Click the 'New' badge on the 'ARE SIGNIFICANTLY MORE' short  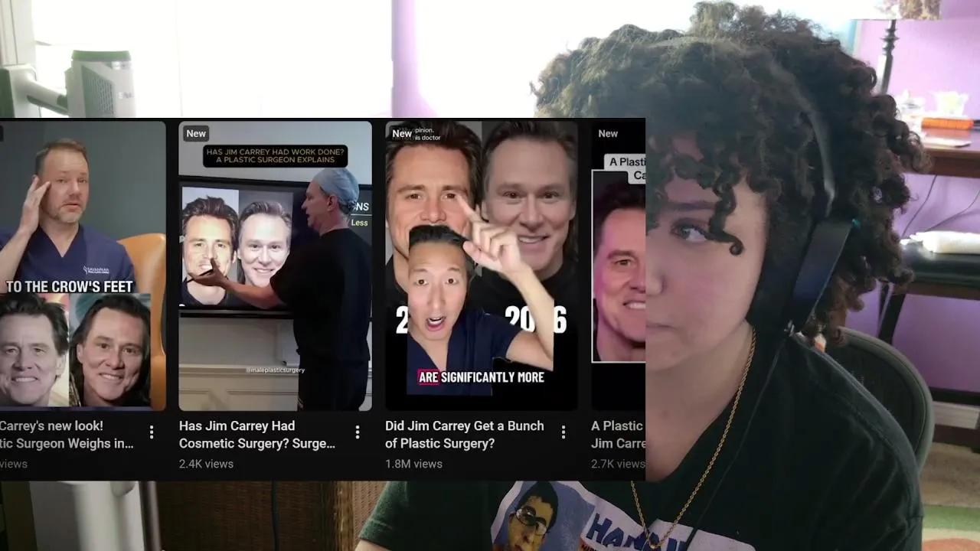pyautogui.click(x=402, y=133)
